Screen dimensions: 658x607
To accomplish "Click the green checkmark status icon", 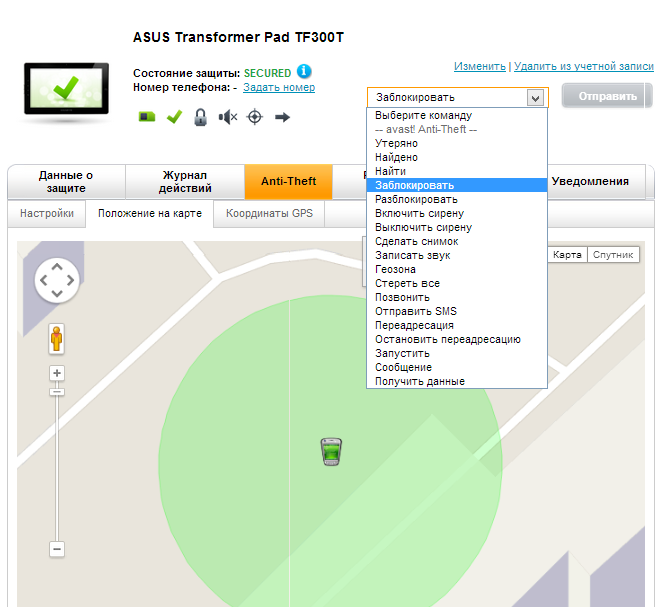I will coord(174,117).
